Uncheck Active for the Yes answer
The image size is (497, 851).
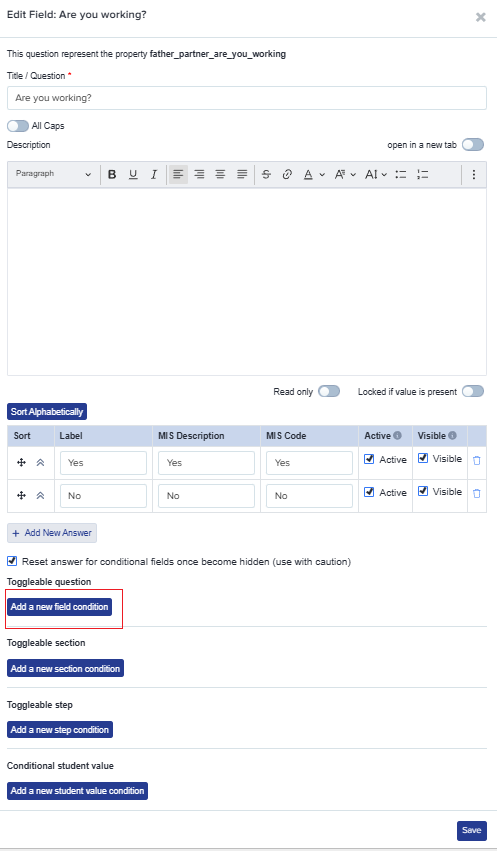369,459
